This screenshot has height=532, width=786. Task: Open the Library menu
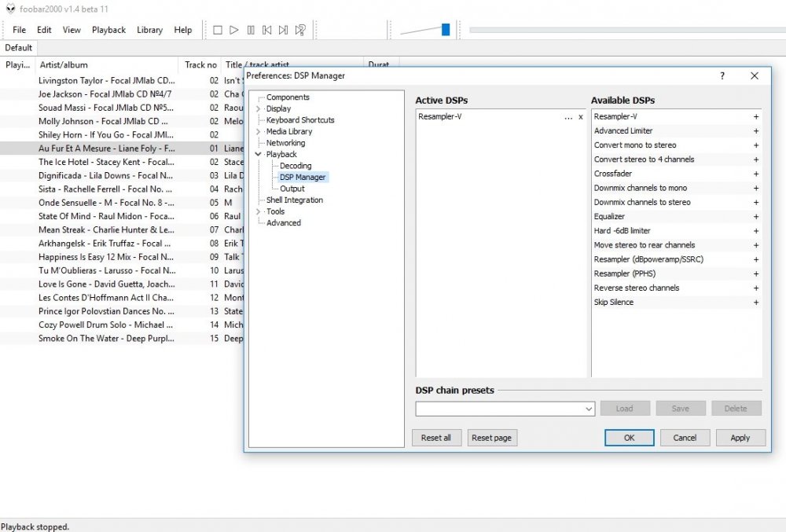(150, 30)
